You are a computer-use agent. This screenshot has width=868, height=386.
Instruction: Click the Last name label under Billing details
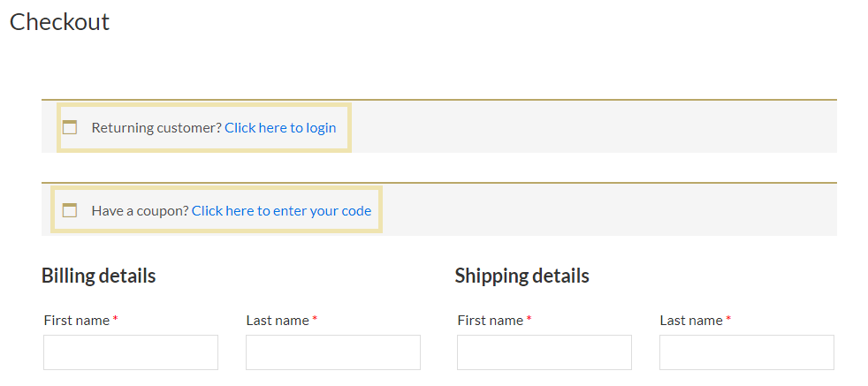pos(278,320)
